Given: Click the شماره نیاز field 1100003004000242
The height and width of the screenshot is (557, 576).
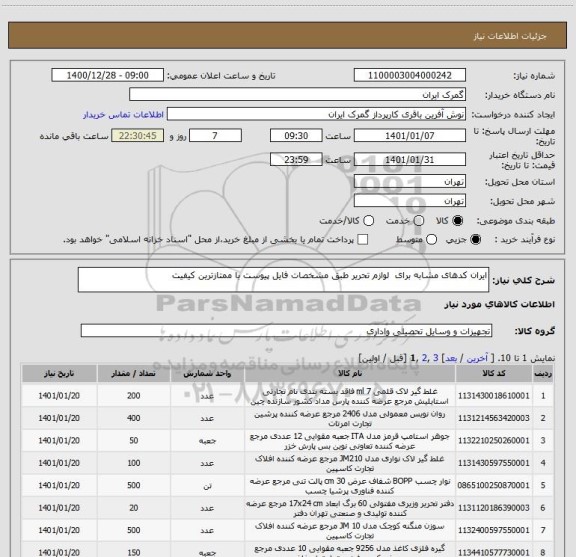Looking at the screenshot, I should click(410, 75).
